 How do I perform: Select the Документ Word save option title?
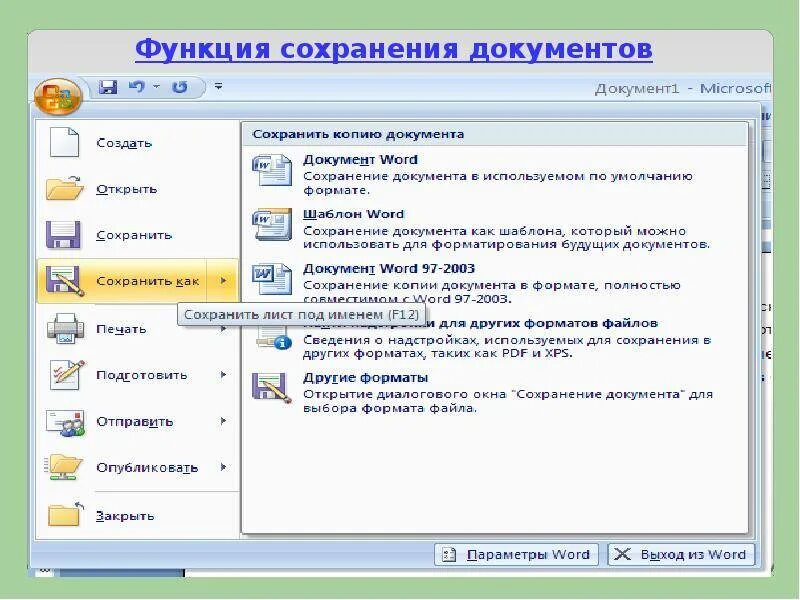coord(360,160)
